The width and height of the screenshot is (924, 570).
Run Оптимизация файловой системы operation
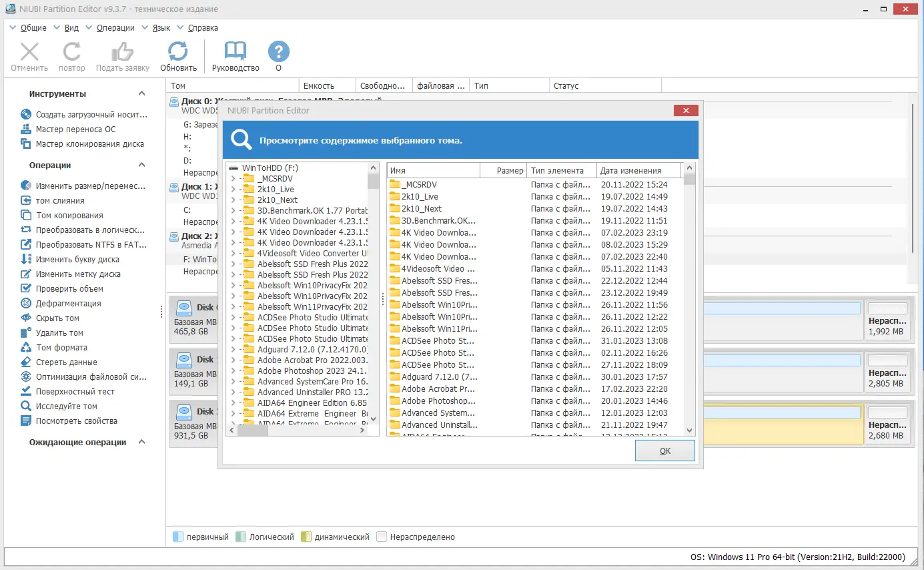pos(84,377)
